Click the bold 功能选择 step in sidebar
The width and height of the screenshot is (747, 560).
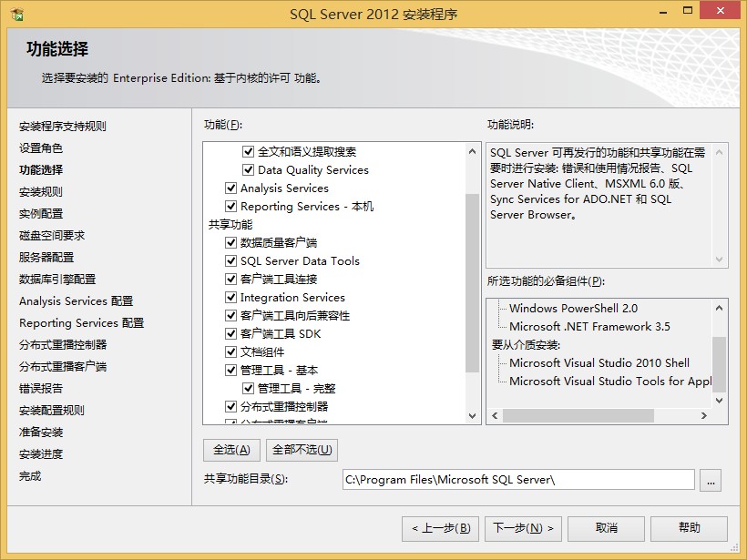point(41,170)
